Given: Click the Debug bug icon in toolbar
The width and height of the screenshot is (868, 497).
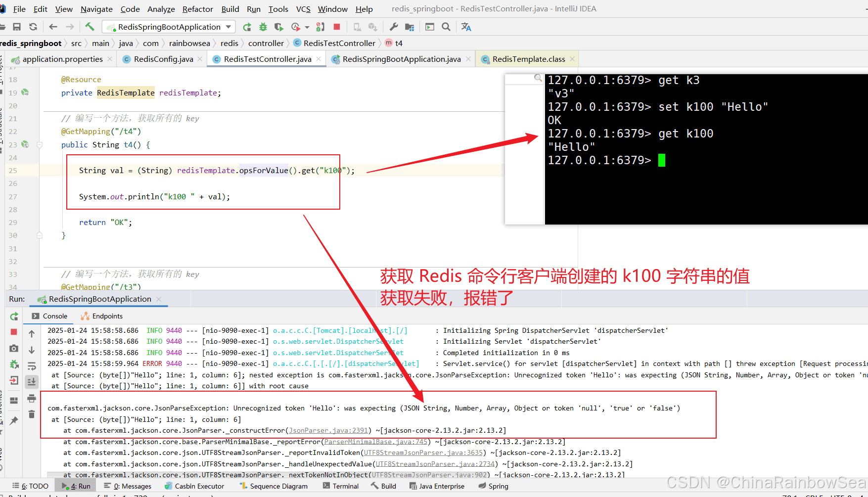Looking at the screenshot, I should (x=263, y=27).
